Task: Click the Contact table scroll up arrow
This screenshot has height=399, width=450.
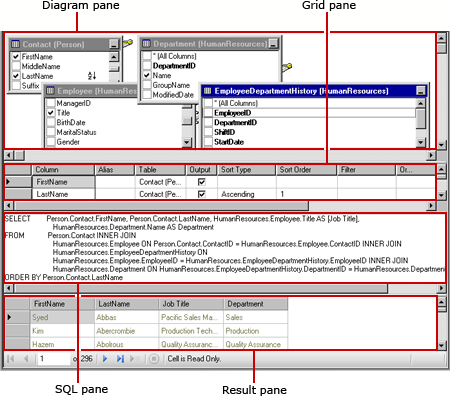Action: [114, 57]
